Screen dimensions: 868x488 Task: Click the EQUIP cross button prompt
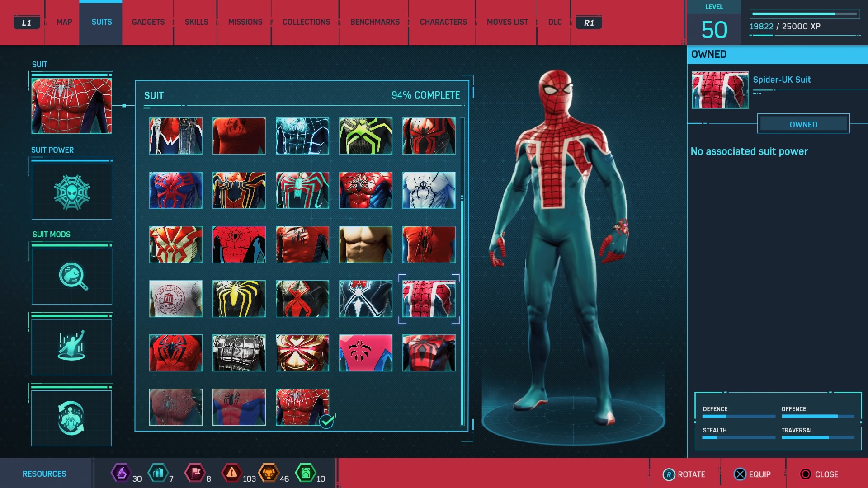(x=752, y=474)
